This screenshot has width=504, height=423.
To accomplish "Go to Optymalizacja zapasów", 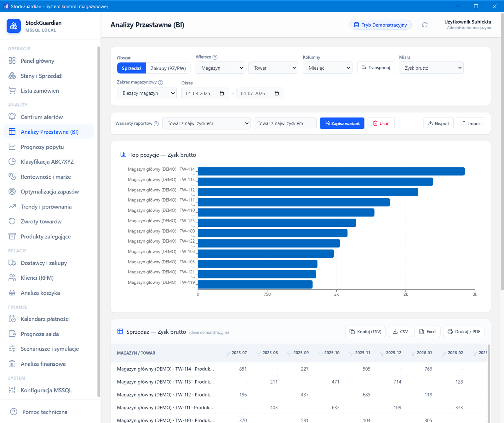I will [x=49, y=192].
